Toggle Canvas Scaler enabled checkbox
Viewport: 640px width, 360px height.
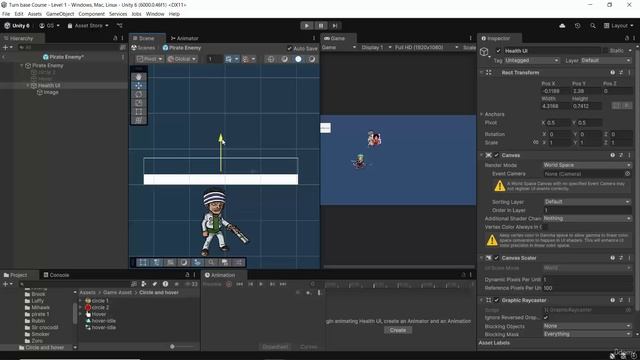(x=496, y=258)
